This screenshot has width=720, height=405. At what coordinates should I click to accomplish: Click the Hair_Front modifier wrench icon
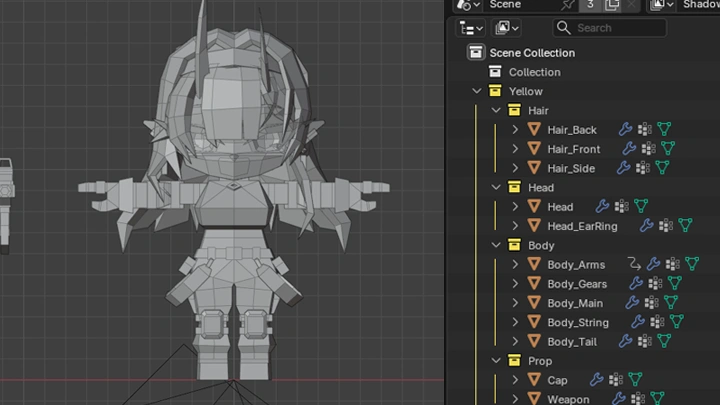(629, 149)
